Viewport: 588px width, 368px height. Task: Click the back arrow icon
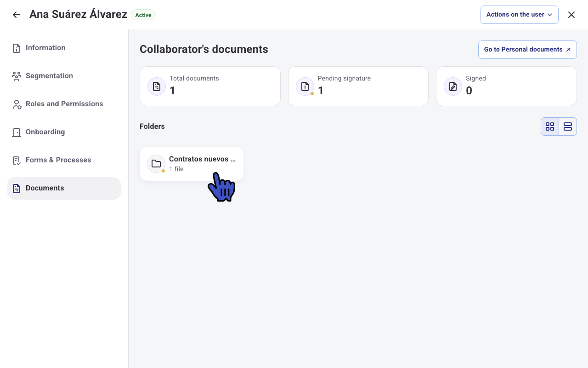point(17,15)
